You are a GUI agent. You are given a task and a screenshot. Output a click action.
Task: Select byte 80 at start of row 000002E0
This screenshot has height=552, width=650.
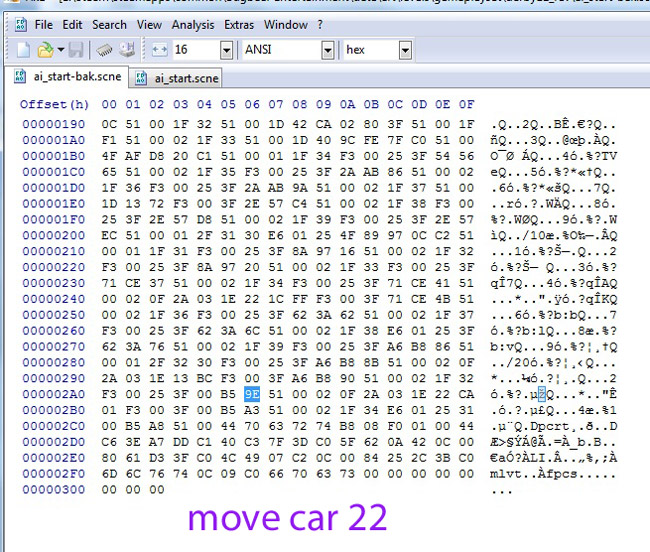[109, 458]
